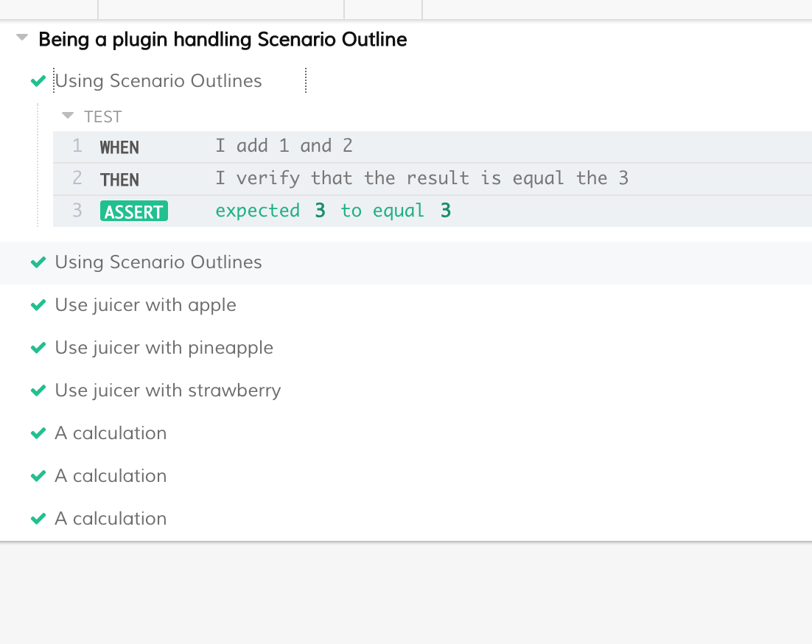Select the Use juicer with apple test name

(145, 305)
